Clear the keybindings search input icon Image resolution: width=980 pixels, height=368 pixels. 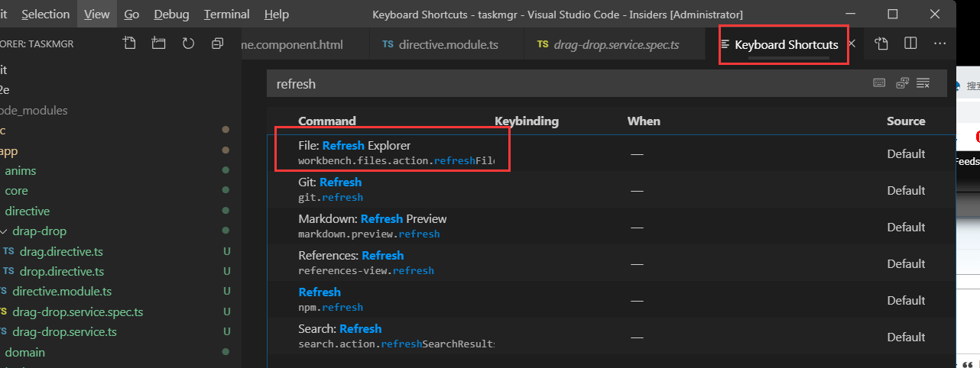pos(923,82)
